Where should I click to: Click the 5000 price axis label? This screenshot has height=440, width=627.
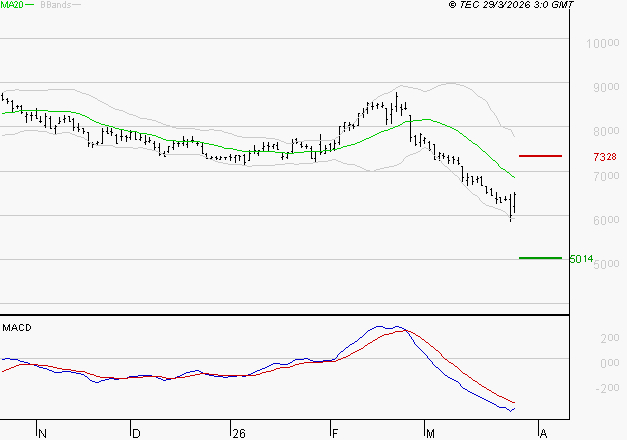(x=607, y=264)
